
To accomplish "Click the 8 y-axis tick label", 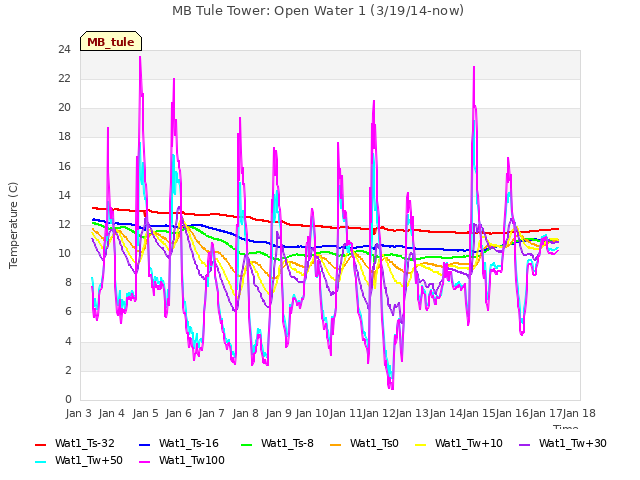I will pyautogui.click(x=68, y=283).
